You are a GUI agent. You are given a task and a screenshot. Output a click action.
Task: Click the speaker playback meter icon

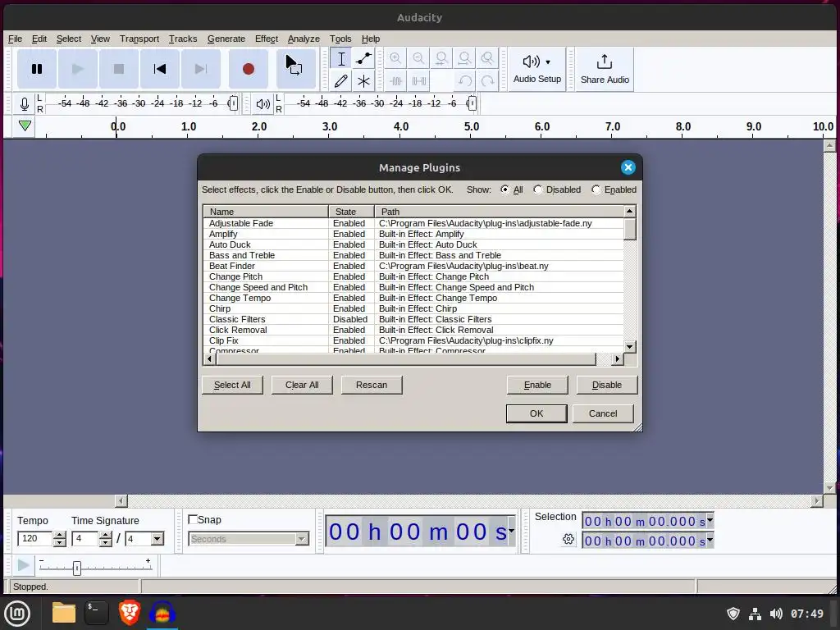(x=262, y=104)
